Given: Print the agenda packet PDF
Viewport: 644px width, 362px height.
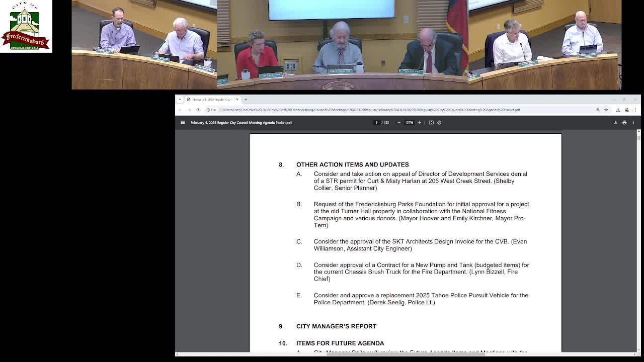Looking at the screenshot, I should pos(624,123).
